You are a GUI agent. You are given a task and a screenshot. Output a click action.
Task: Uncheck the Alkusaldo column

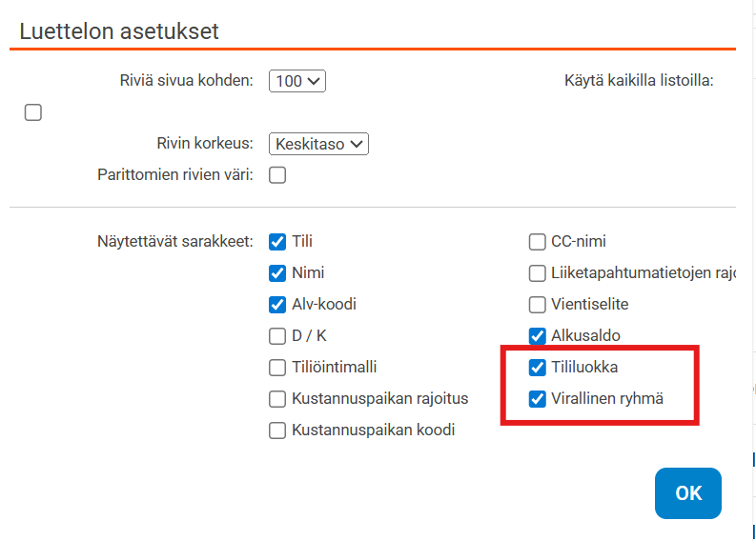(537, 336)
